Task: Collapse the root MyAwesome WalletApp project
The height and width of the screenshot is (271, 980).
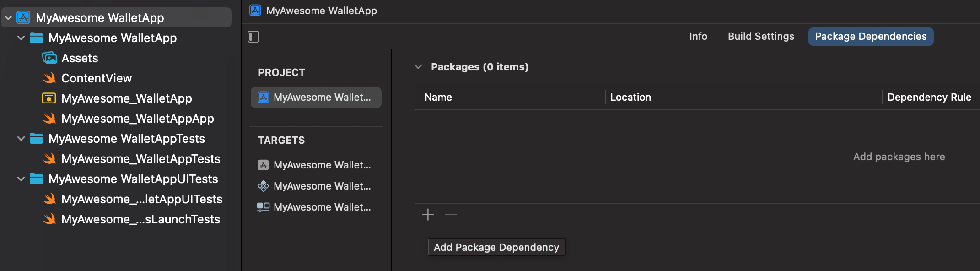Action: coord(8,18)
